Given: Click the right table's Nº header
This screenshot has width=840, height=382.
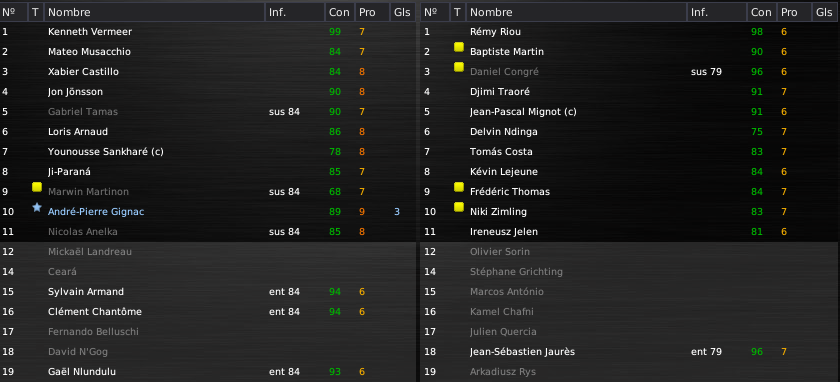Looking at the screenshot, I should (x=435, y=12).
